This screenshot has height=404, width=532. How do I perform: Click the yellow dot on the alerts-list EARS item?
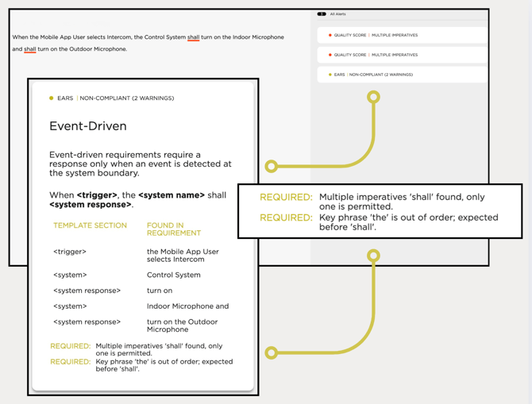pyautogui.click(x=330, y=75)
